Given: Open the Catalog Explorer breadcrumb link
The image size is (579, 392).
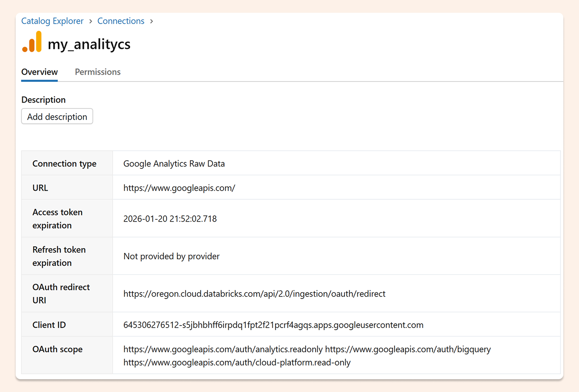Looking at the screenshot, I should click(52, 21).
